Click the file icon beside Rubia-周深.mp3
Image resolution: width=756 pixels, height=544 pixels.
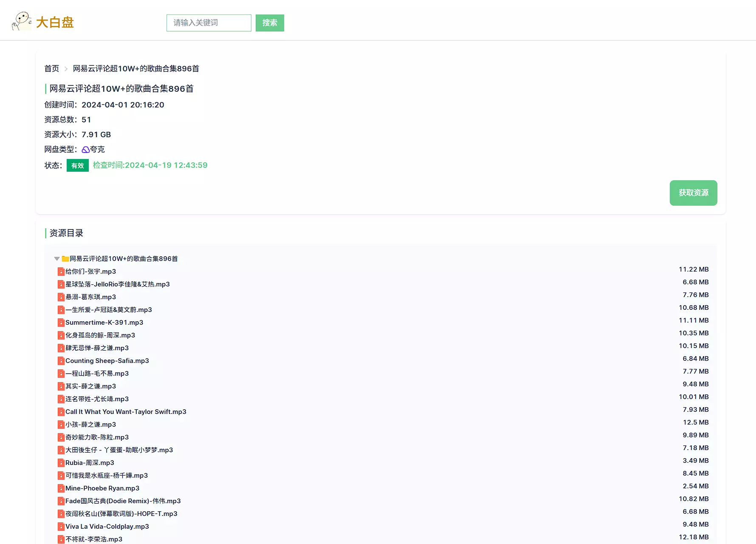tap(61, 463)
